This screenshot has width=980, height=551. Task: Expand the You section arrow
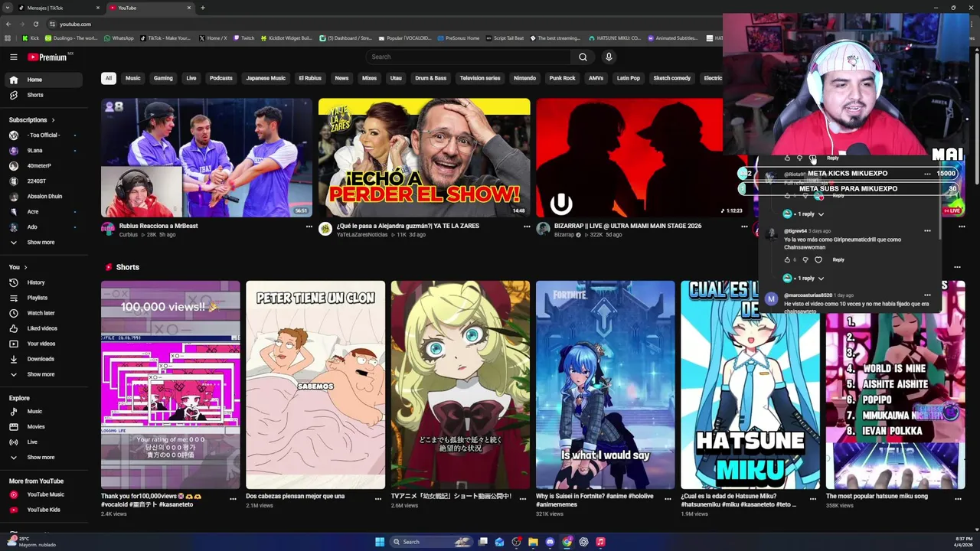(25, 267)
